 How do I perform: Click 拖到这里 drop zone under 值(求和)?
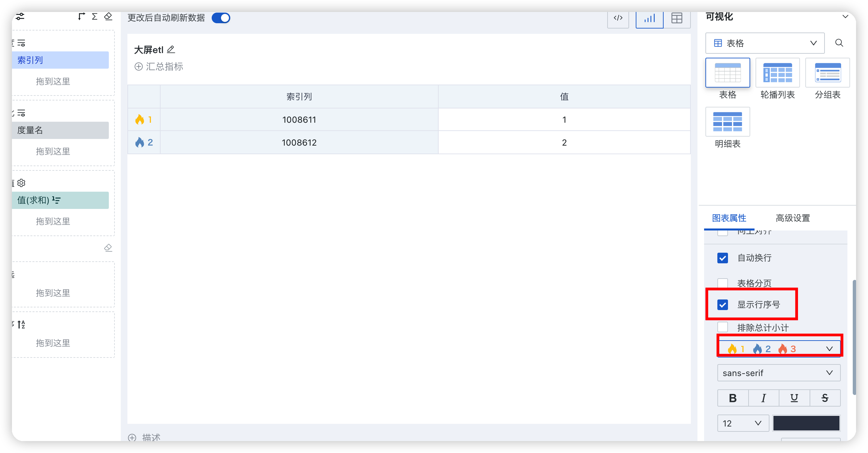pos(53,221)
